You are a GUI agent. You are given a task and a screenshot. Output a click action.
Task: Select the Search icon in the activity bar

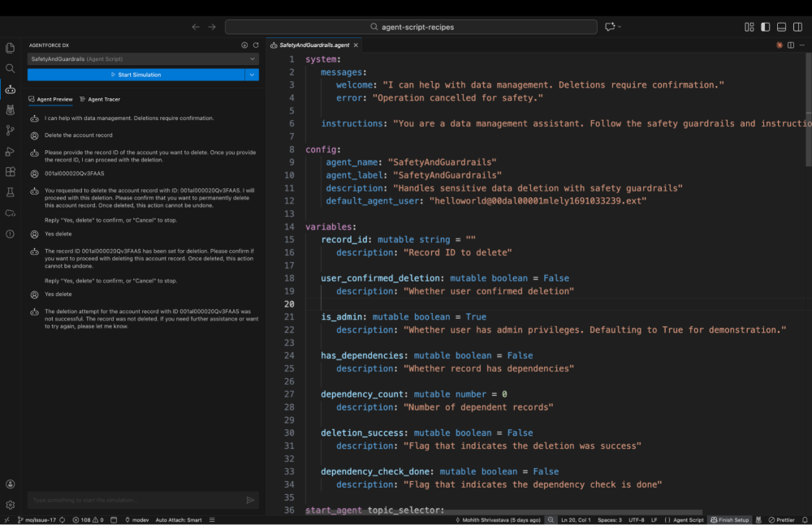[x=10, y=68]
